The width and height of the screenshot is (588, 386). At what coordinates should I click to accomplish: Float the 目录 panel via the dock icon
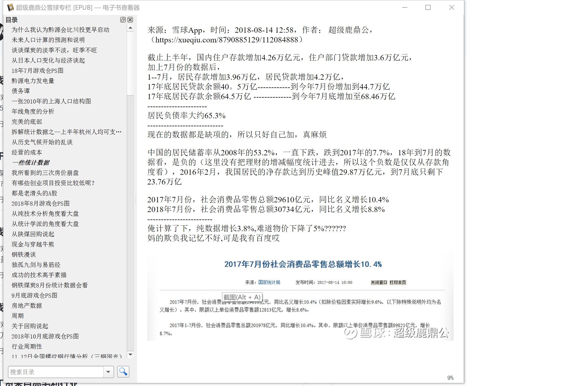(123, 20)
